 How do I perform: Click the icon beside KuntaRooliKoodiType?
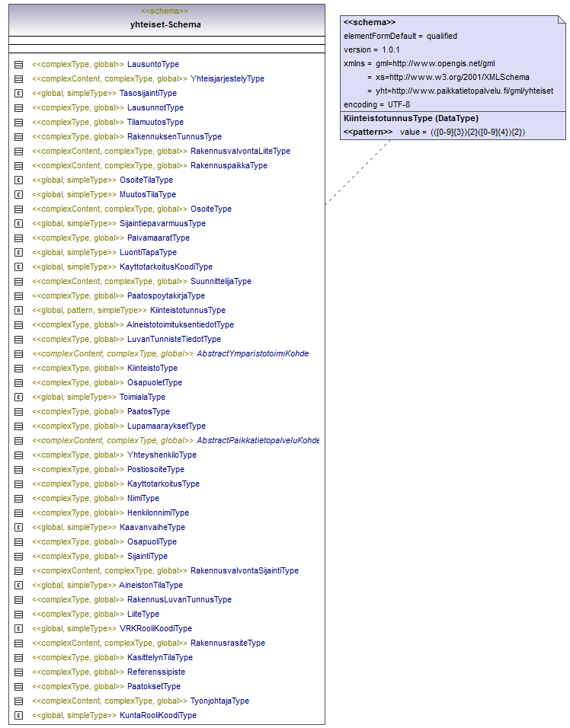19,716
